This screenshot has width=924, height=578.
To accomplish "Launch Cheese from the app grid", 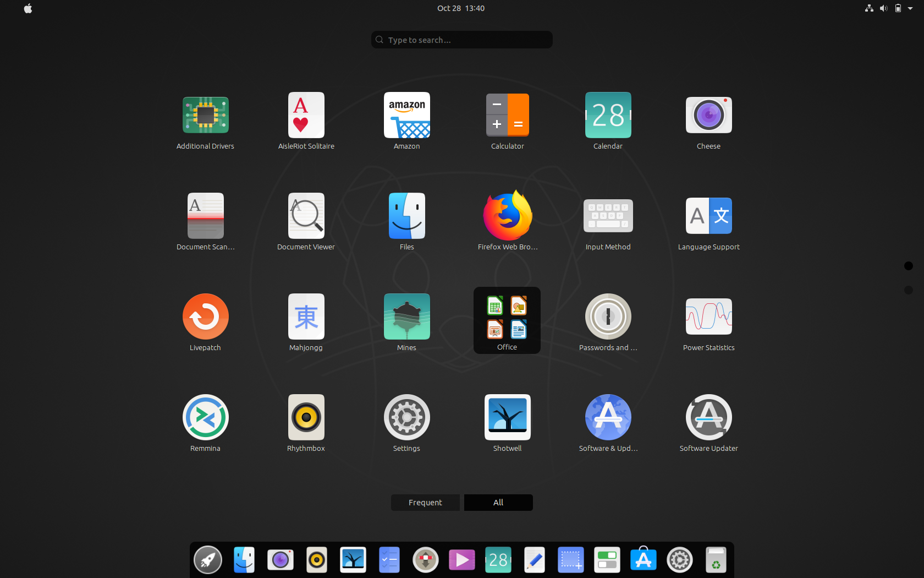I will coord(709,115).
